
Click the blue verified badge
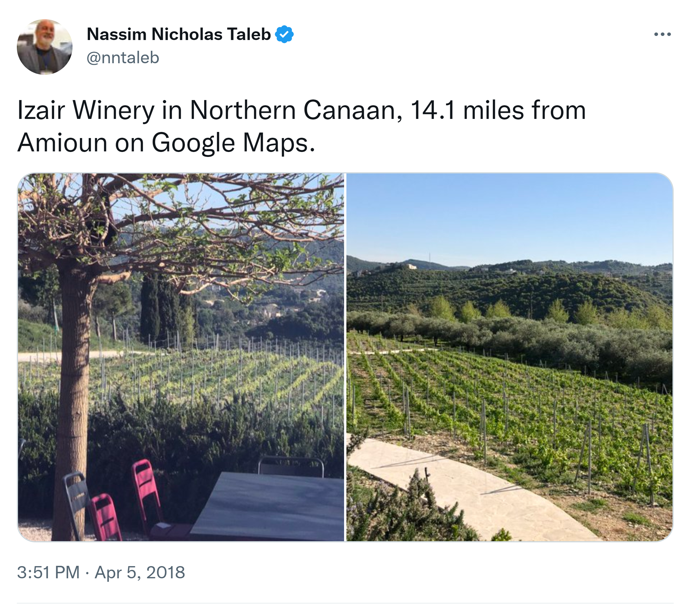(284, 34)
